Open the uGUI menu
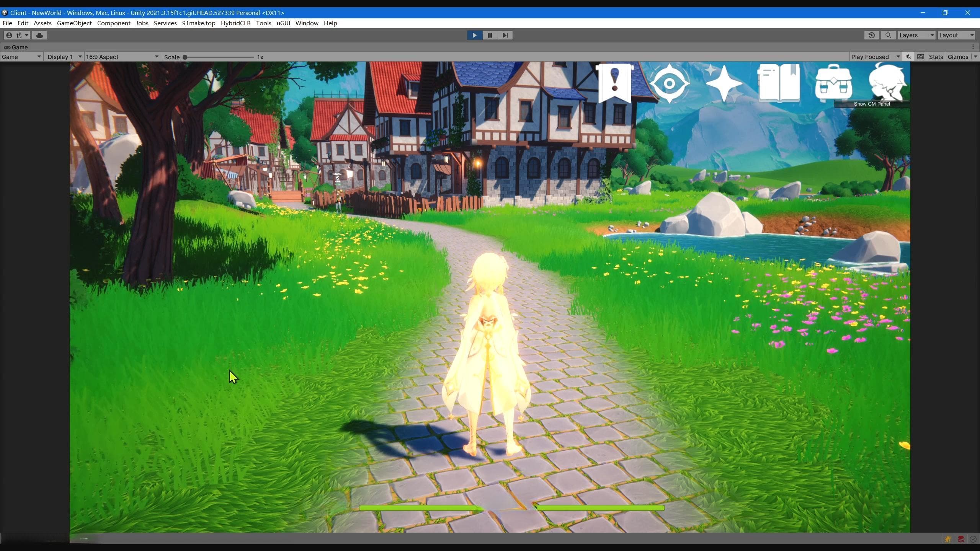 pyautogui.click(x=283, y=23)
